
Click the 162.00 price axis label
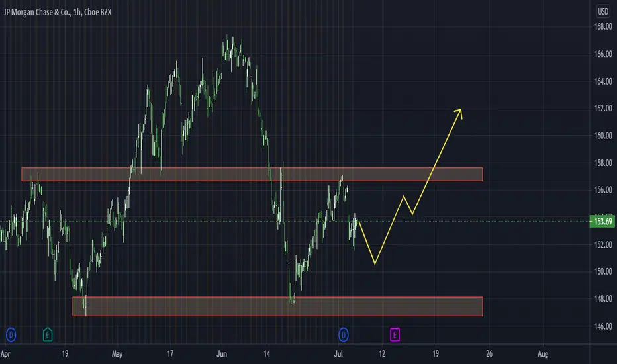pyautogui.click(x=603, y=109)
